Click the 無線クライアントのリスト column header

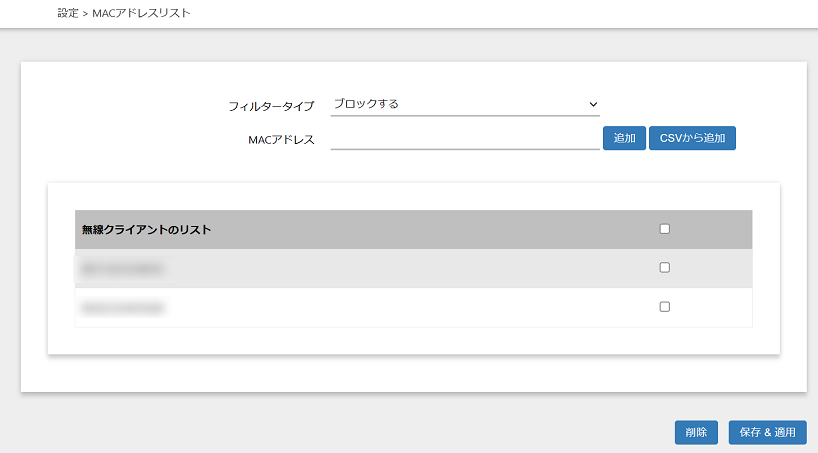(x=146, y=230)
